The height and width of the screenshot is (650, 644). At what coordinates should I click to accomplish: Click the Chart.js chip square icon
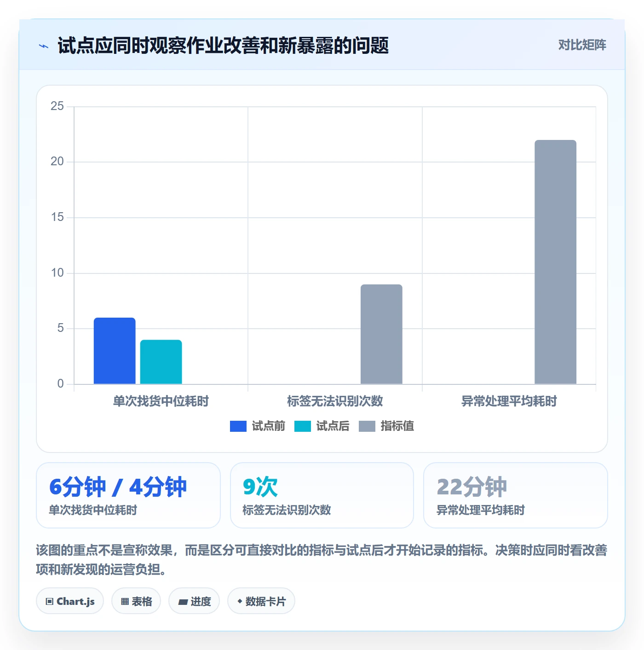tap(50, 602)
